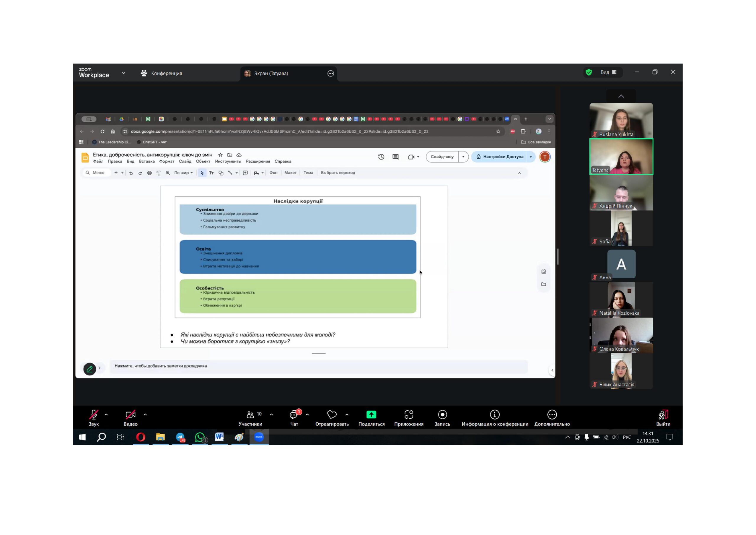The width and height of the screenshot is (756, 535).
Task: Select Tatyana's highlighted video thumbnail
Action: pyautogui.click(x=621, y=157)
